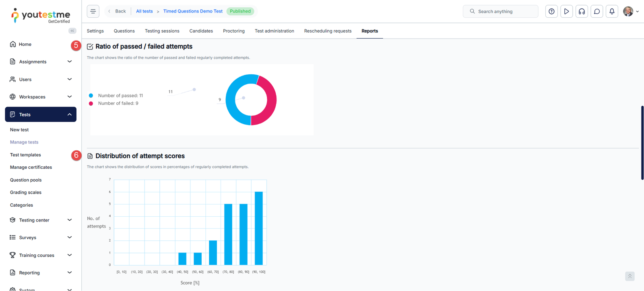Expand the Testing center menu
The width and height of the screenshot is (644, 291).
pos(40,220)
